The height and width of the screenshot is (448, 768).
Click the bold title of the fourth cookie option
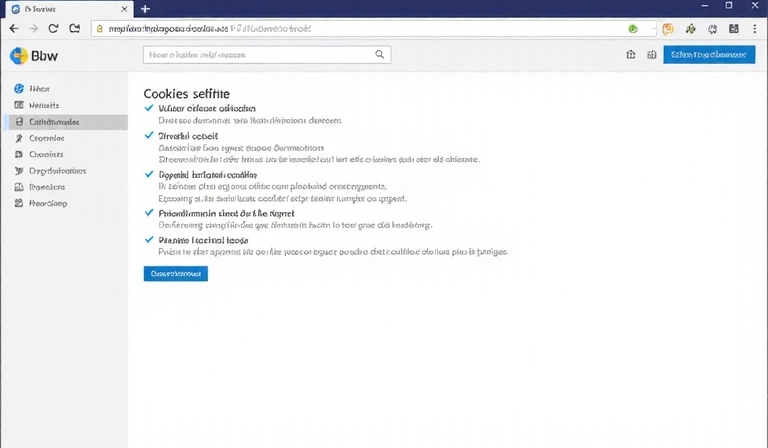(x=227, y=213)
